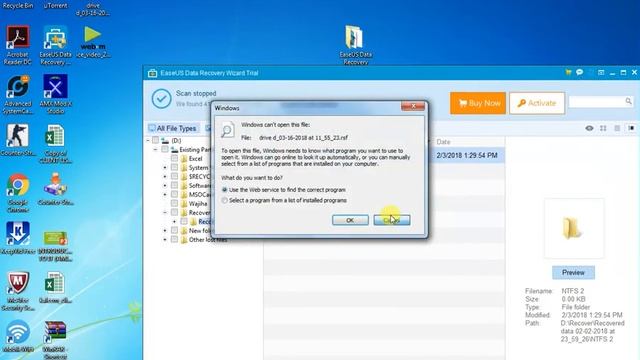
Task: Open the uTorrent desktop label
Action: [x=55, y=6]
